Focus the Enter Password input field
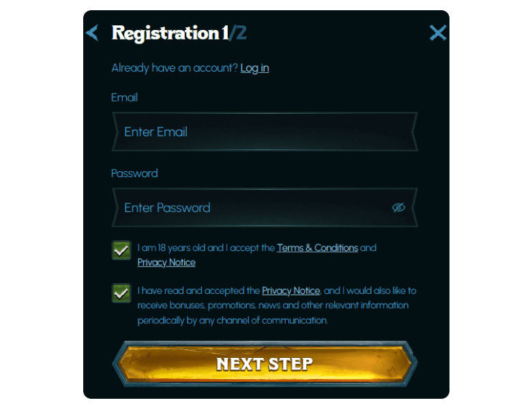 coord(252,207)
